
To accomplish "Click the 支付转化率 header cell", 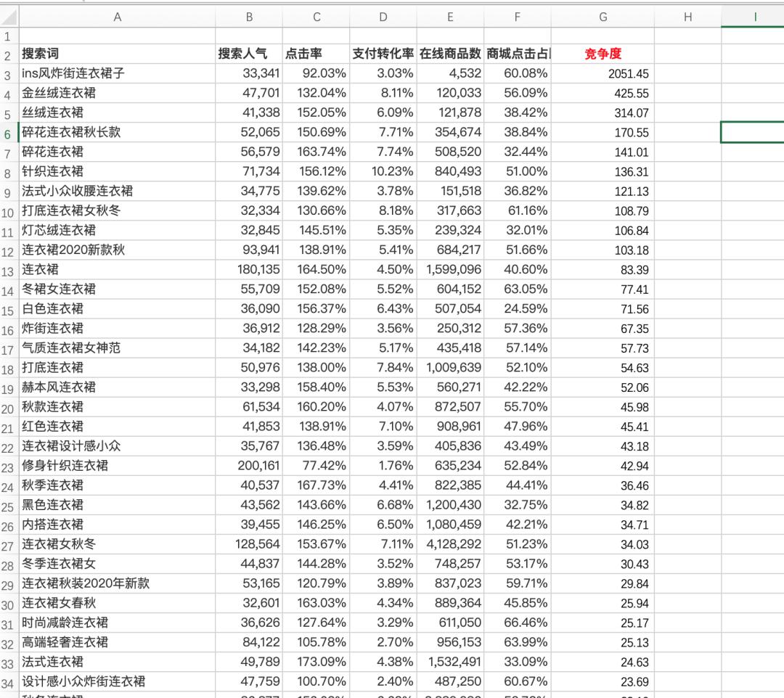I will click(x=383, y=53).
